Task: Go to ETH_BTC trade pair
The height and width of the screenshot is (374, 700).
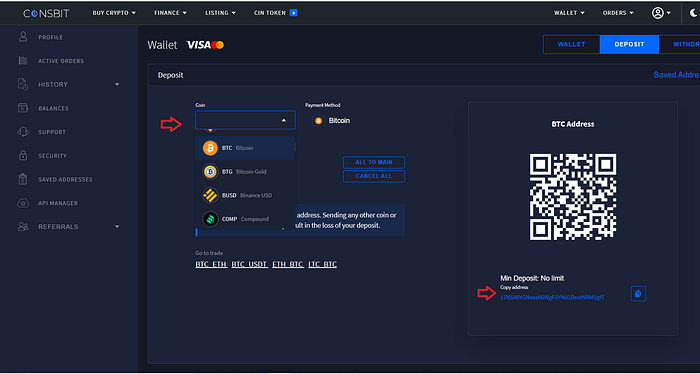Action: (288, 265)
